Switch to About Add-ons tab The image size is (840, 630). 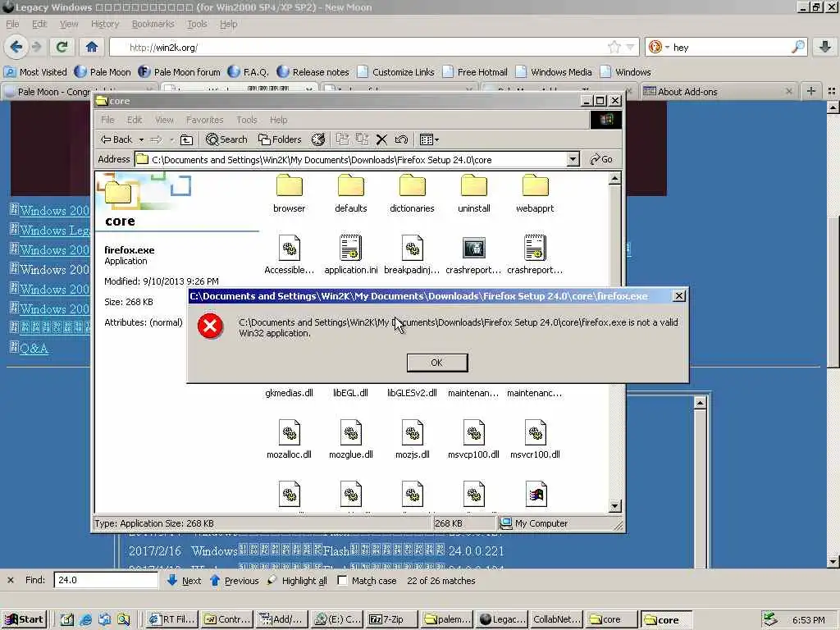pyautogui.click(x=718, y=92)
